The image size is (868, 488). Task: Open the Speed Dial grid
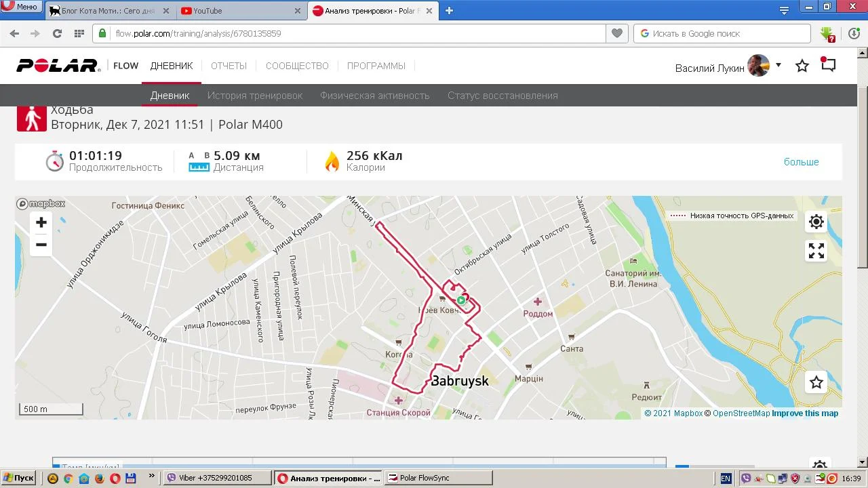pos(79,33)
